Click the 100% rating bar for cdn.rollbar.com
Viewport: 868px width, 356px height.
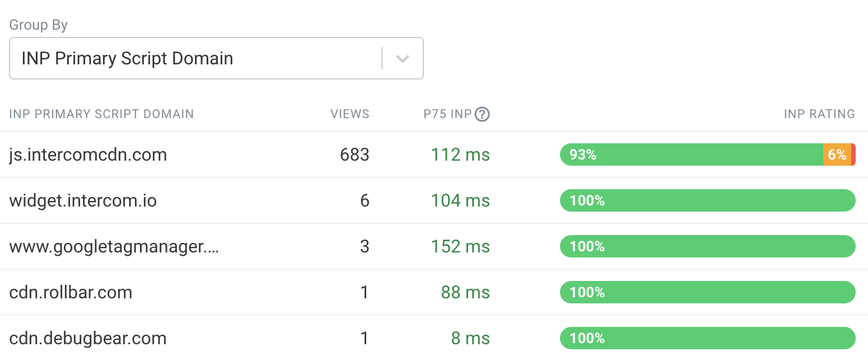[x=708, y=292]
